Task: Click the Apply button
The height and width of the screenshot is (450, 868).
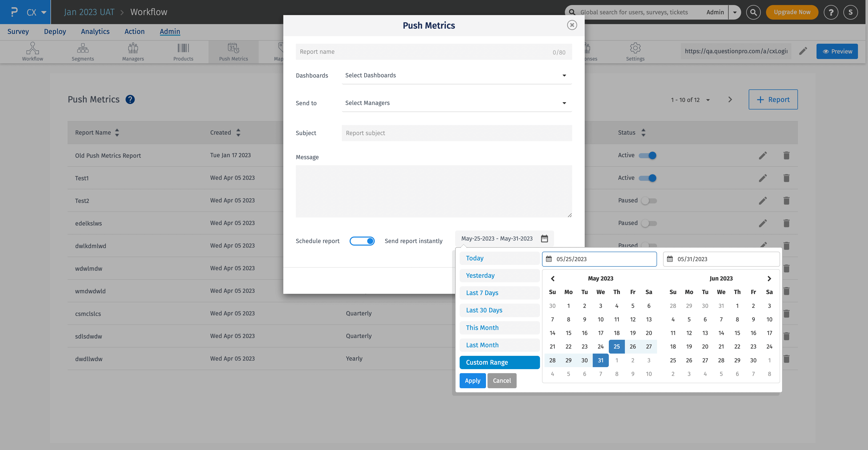Action: (472, 381)
